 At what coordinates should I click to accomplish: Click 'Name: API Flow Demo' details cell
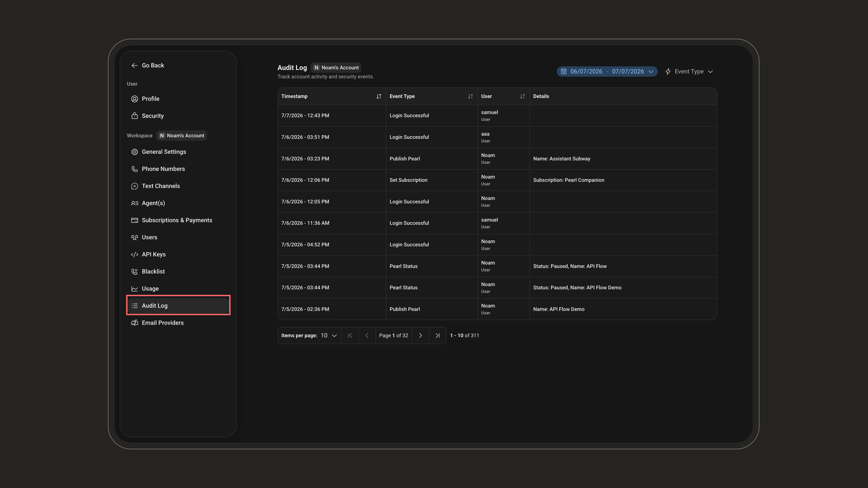[x=623, y=309]
